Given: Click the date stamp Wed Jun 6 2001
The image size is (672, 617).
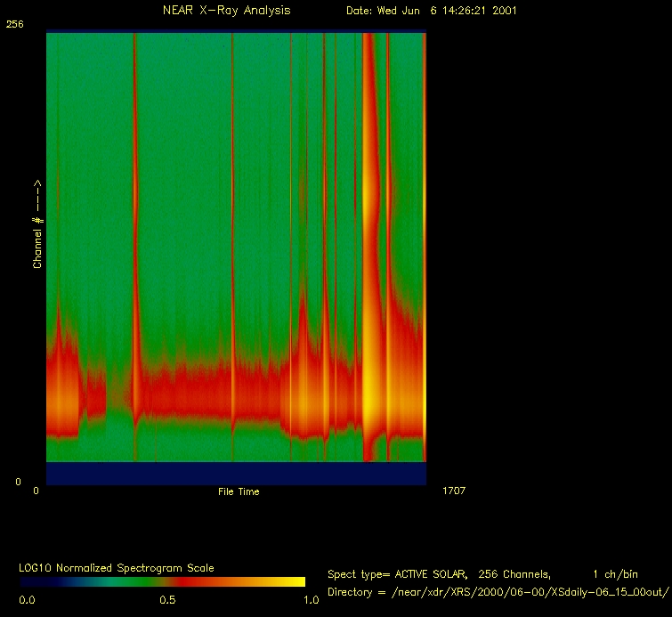Looking at the screenshot, I should point(432,11).
